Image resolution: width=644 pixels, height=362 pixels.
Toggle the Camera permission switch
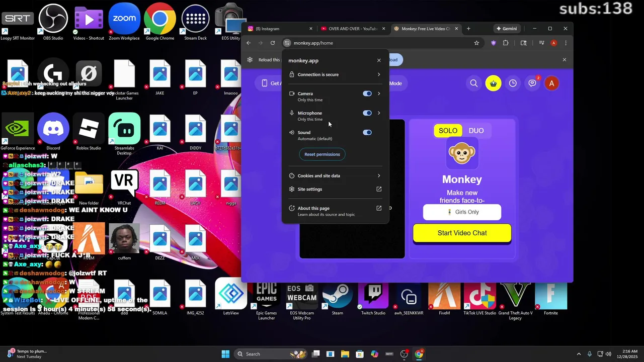(367, 94)
